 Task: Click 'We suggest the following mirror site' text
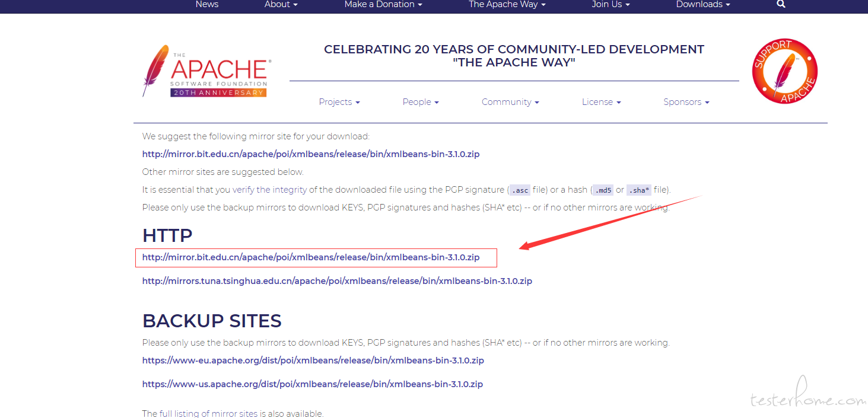point(256,136)
